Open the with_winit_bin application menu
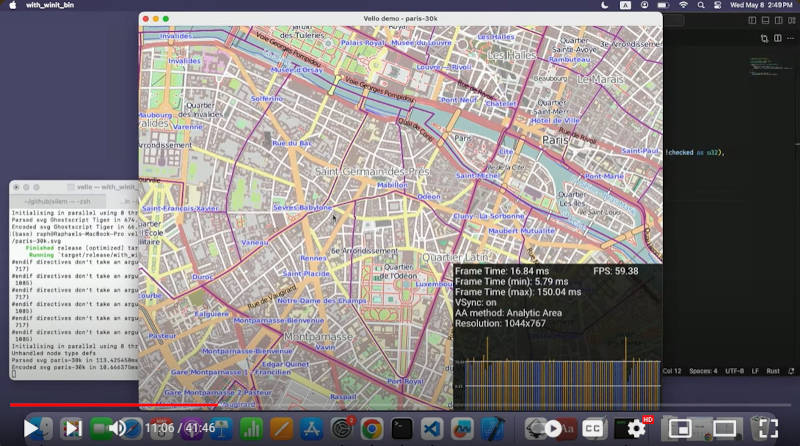 click(50, 5)
